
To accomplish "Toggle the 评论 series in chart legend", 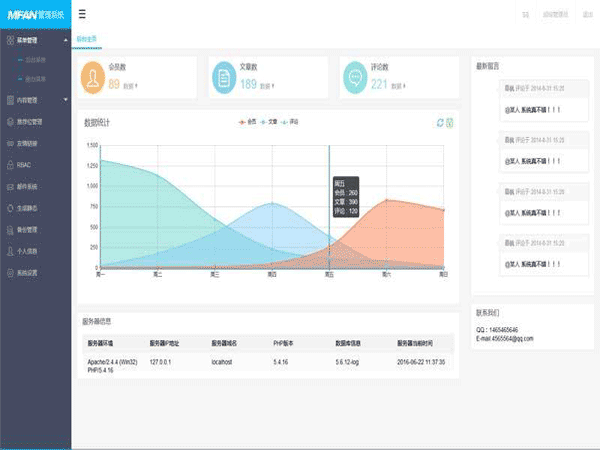I will tap(290, 122).
